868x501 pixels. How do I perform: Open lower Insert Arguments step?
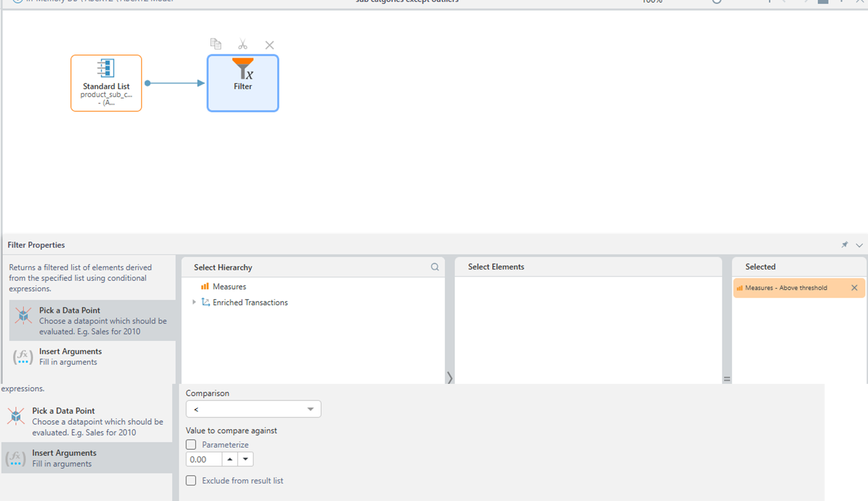[87, 458]
